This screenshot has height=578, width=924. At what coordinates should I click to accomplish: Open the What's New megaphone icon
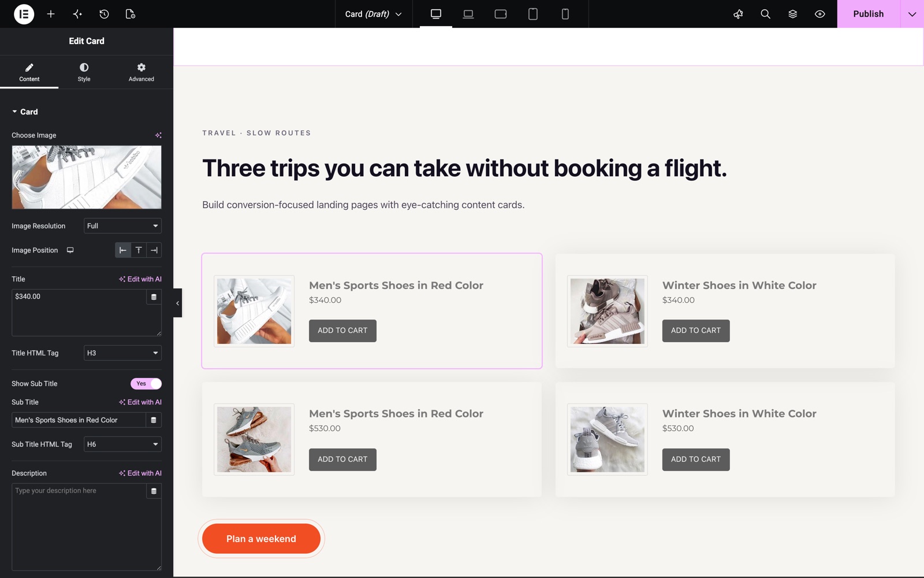point(738,14)
